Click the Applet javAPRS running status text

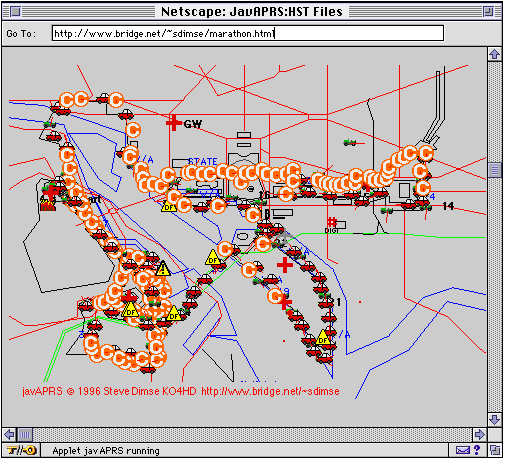pyautogui.click(x=106, y=451)
